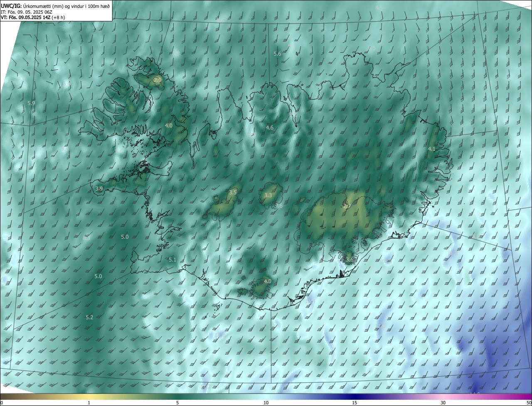Click the title 'UWC/IG: Úrkomumætti (mm) og vindur' text
The width and height of the screenshot is (532, 406).
point(55,5)
